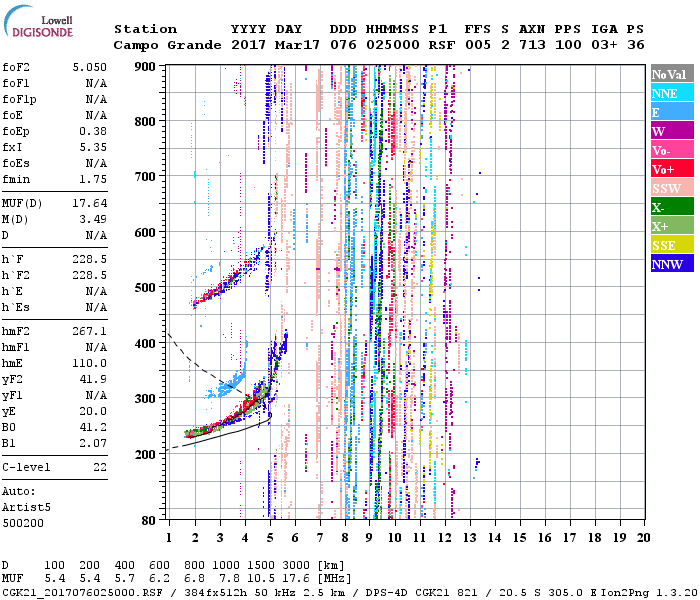This screenshot has width=700, height=600.
Task: Click the IGA value 03+
Action: 604,45
